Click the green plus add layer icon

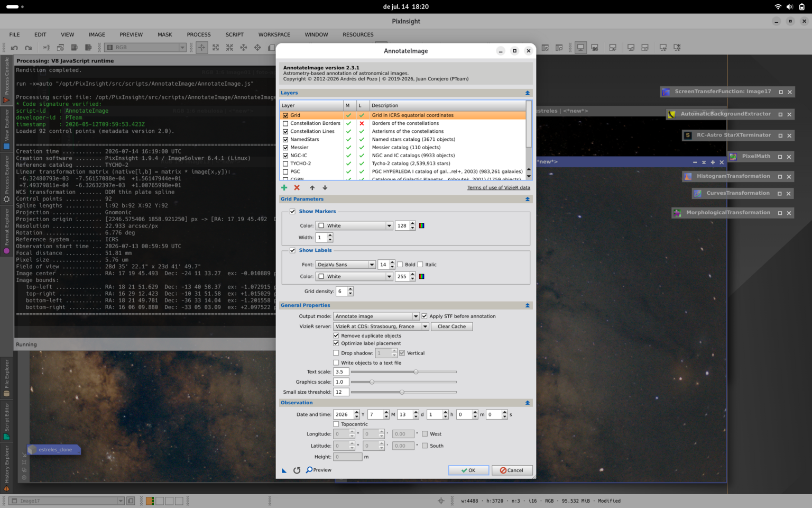tap(284, 187)
